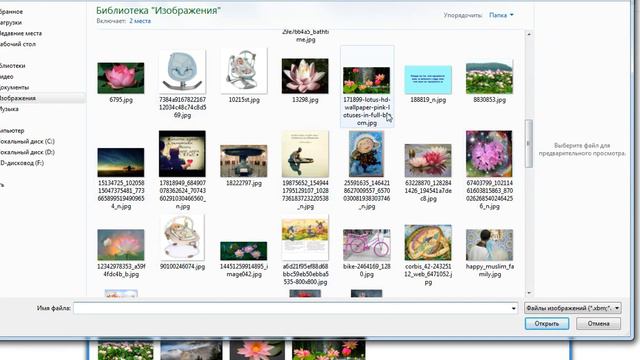The width and height of the screenshot is (640, 360).
Task: Open Загрузки in the navigation pane
Action: pyautogui.click(x=11, y=23)
